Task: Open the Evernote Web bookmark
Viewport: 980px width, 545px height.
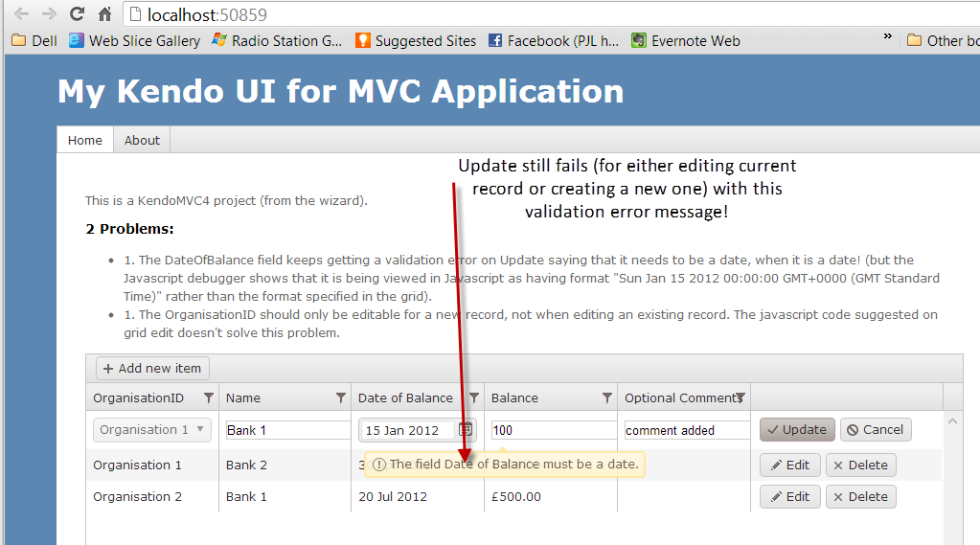Action: point(686,40)
